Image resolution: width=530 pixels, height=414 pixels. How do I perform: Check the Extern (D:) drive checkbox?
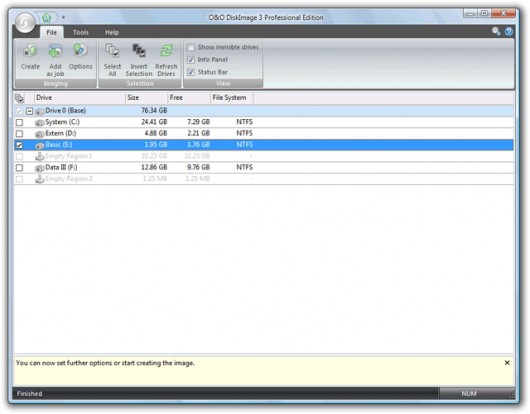click(x=20, y=134)
